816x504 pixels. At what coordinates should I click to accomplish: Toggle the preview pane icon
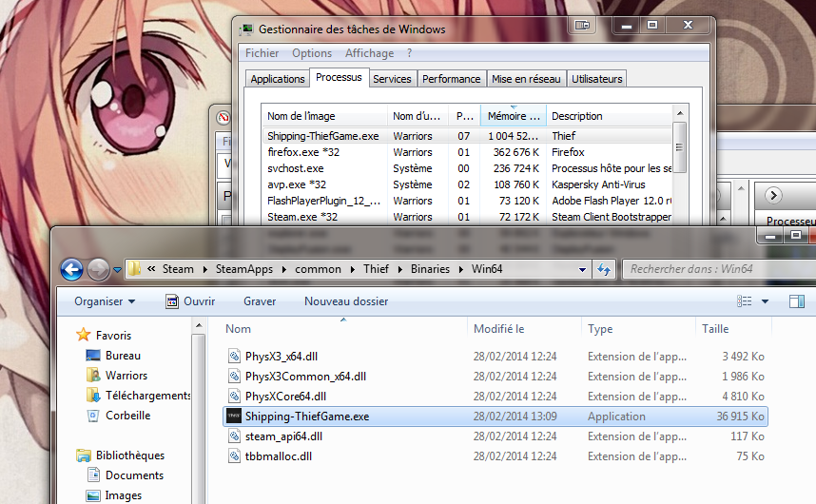click(796, 301)
